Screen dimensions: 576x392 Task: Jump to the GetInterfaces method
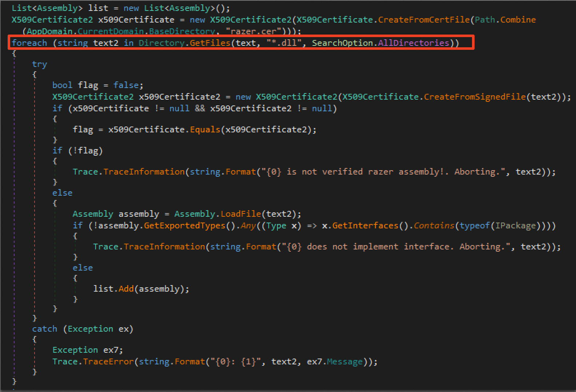coord(365,225)
